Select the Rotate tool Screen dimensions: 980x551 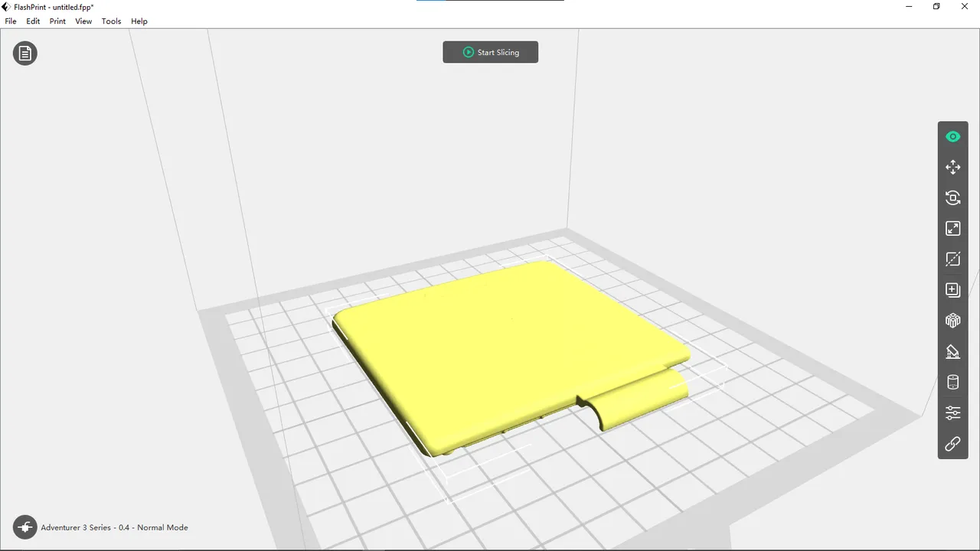click(x=952, y=197)
